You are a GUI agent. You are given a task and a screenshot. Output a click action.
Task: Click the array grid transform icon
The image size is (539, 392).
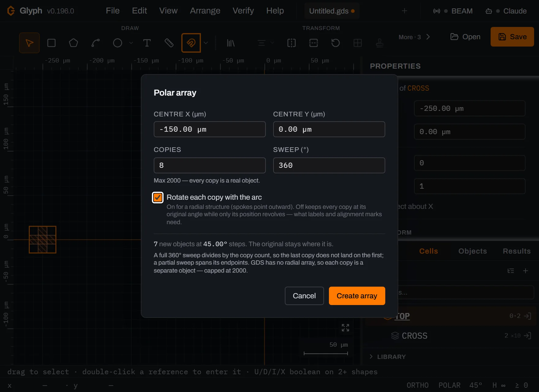[x=358, y=43]
